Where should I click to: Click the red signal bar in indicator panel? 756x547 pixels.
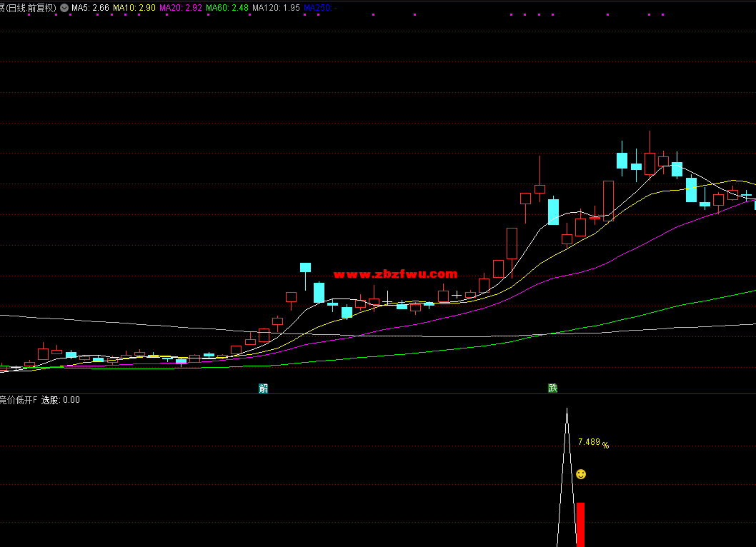[580, 524]
